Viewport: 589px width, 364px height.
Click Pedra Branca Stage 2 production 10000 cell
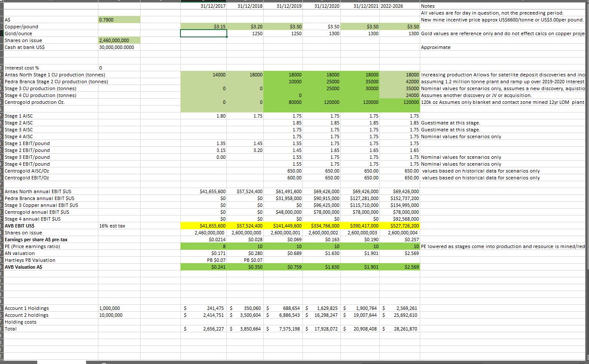(284, 82)
